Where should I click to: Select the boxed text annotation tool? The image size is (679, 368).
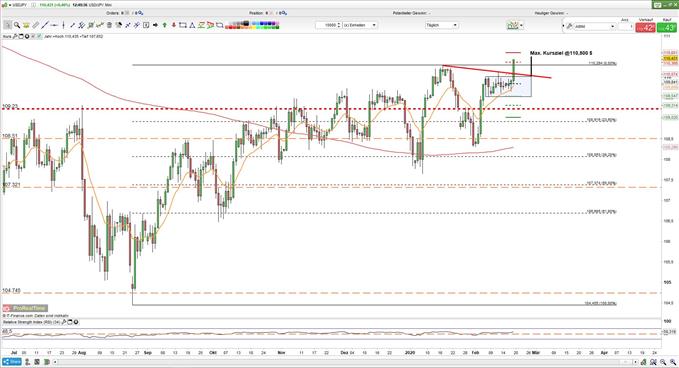[x=146, y=25]
